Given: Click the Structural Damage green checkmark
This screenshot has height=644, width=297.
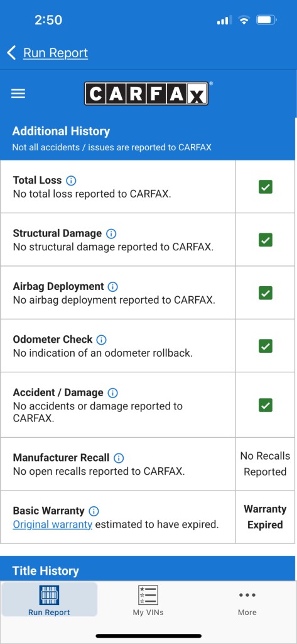Looking at the screenshot, I should (266, 240).
